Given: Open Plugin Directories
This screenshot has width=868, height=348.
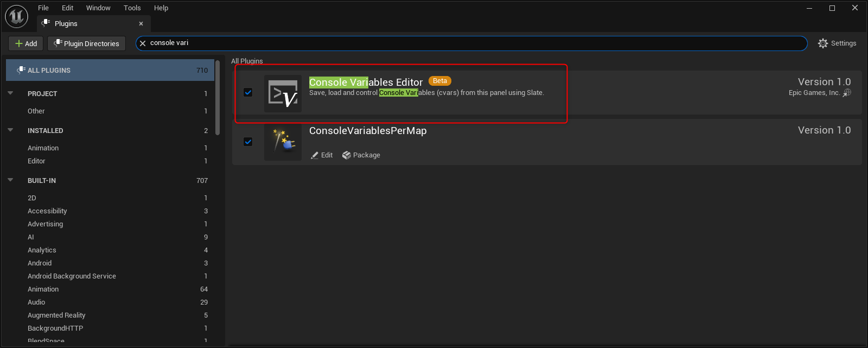Looking at the screenshot, I should click(86, 43).
